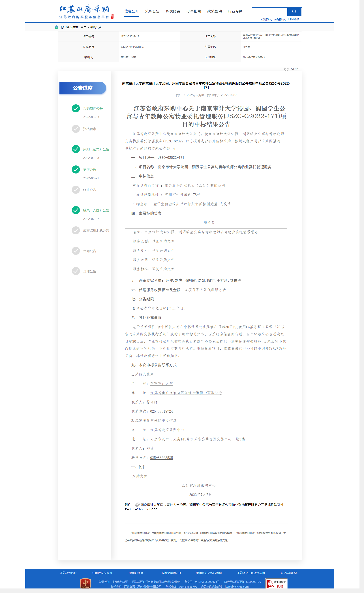Click the green check for 结果（入围）公告
The image size is (364, 593).
[76, 210]
